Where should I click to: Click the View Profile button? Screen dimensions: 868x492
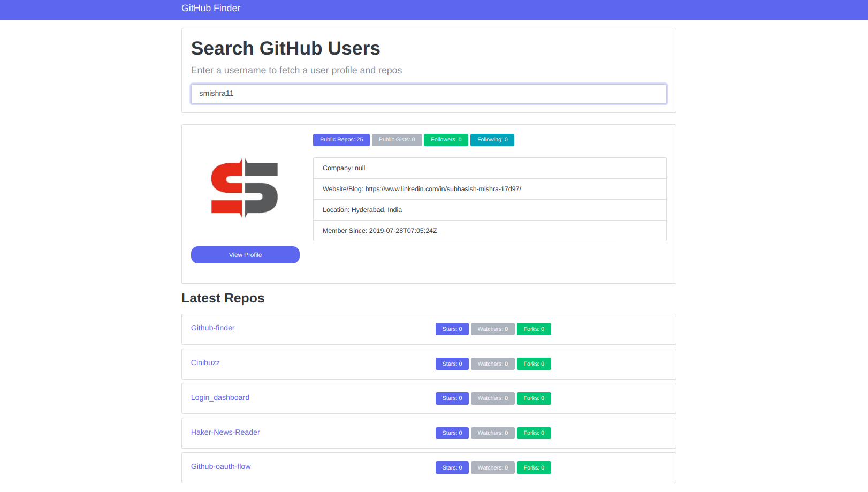tap(245, 255)
